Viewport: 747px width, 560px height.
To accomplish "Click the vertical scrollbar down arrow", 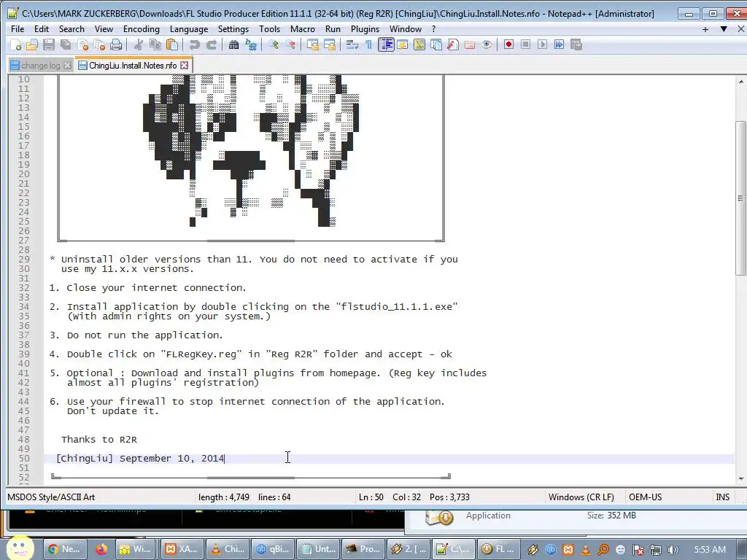I will pos(741,478).
